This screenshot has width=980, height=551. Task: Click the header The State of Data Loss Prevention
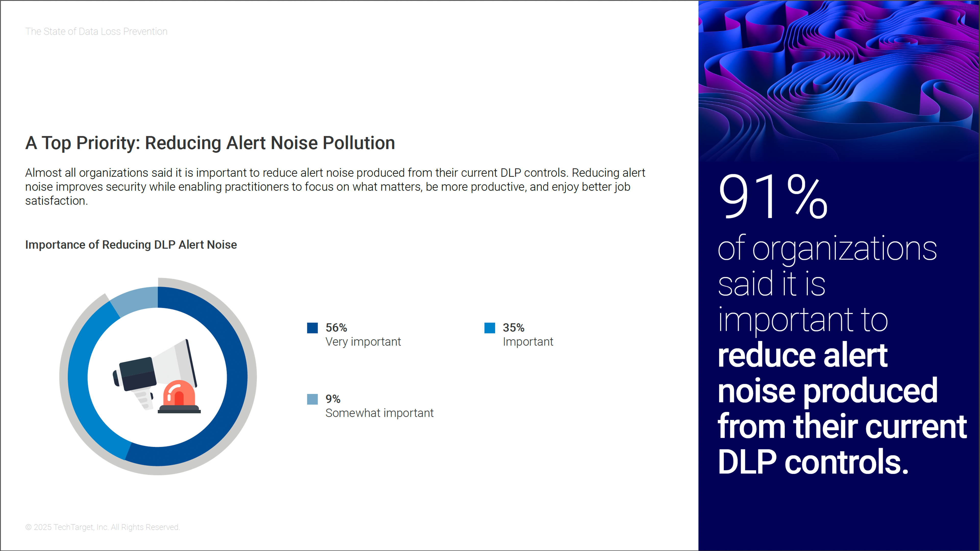(x=96, y=32)
